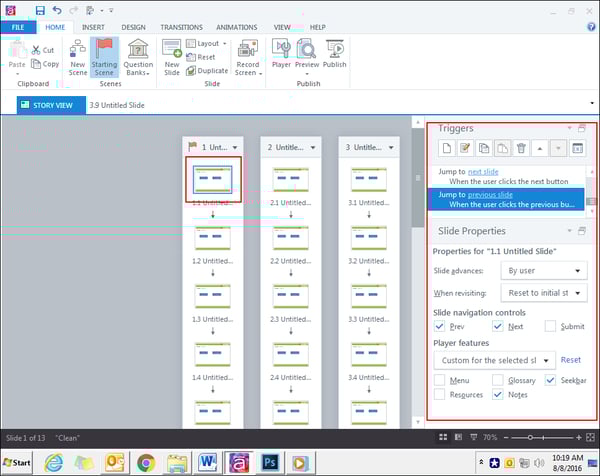The height and width of the screenshot is (476, 600).
Task: Uncheck the Next navigation control
Action: tap(497, 326)
